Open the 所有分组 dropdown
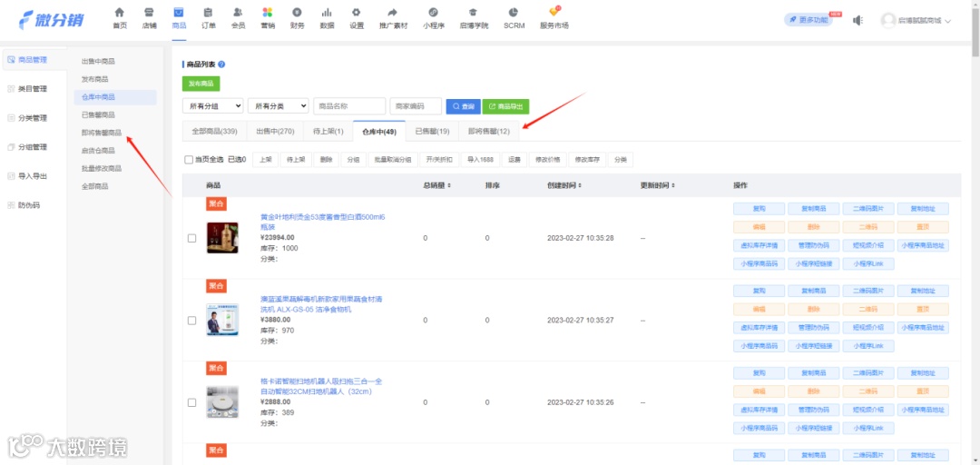The height and width of the screenshot is (465, 980). (x=213, y=106)
